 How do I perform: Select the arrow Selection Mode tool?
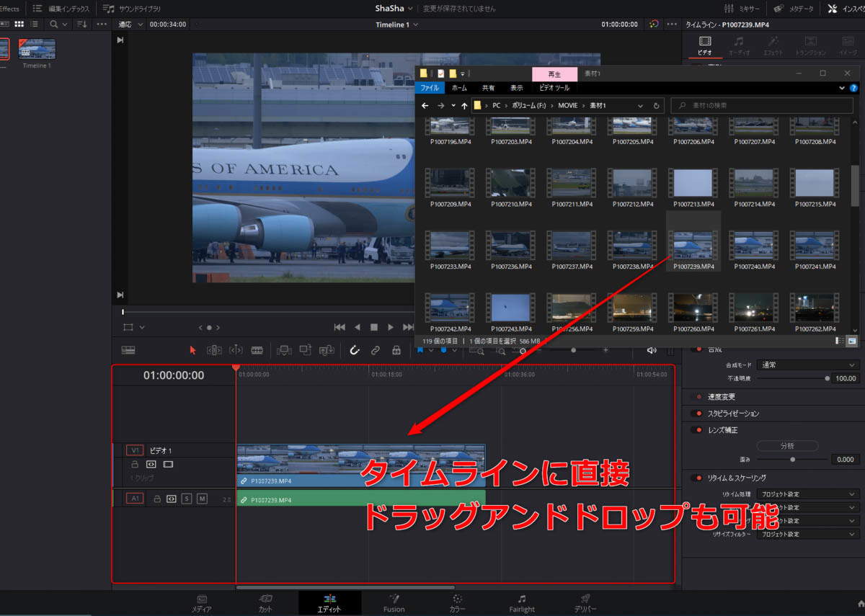[192, 350]
